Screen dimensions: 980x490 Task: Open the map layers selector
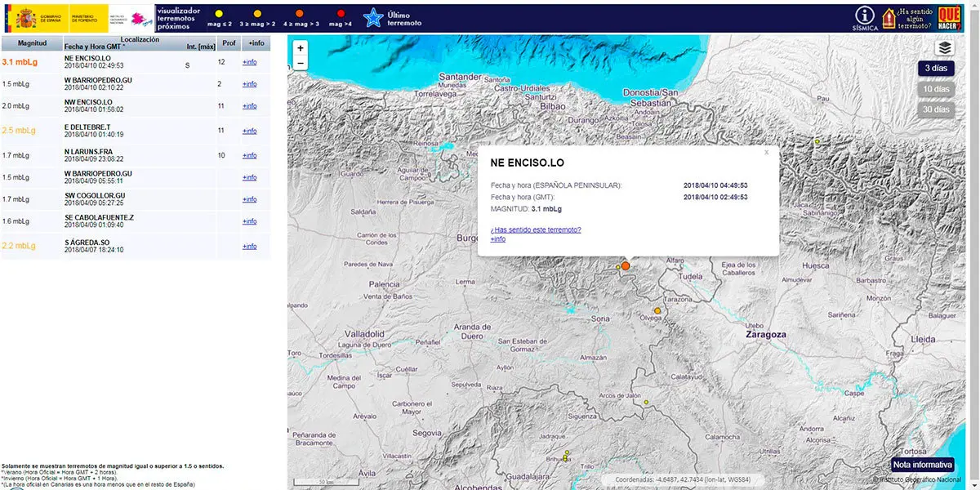tap(945, 47)
